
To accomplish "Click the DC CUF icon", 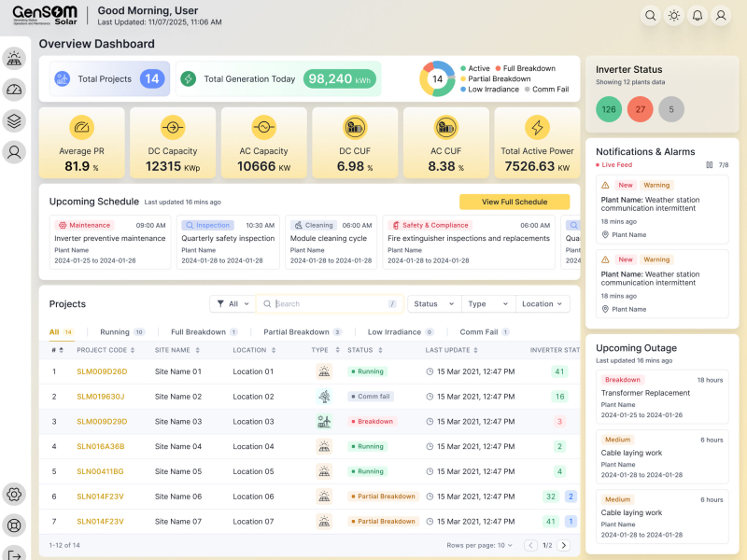I will (x=355, y=127).
